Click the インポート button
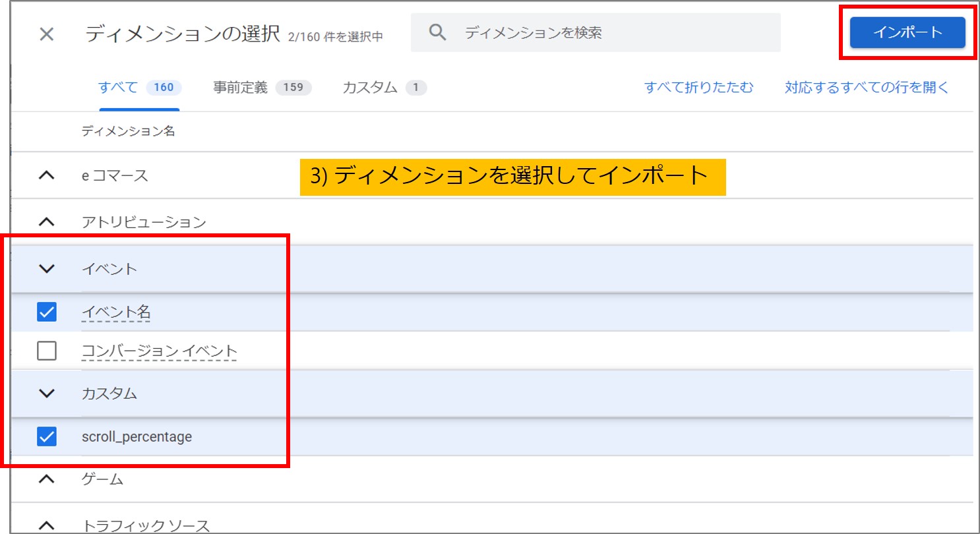The image size is (980, 534). click(x=907, y=32)
